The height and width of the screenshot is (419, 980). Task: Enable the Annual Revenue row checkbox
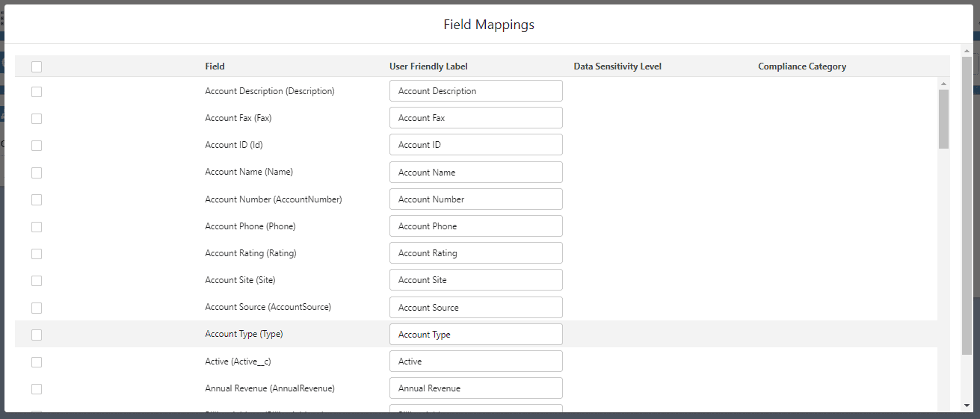pyautogui.click(x=37, y=388)
